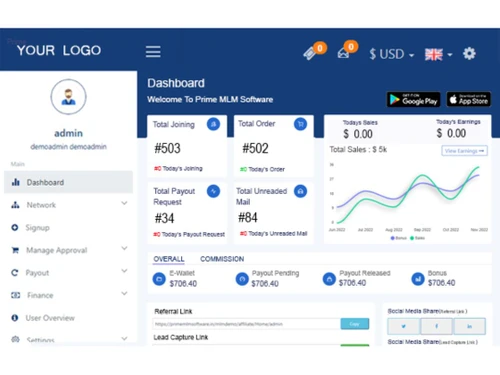Click the Total Sales : $ 5k text
Screen dimensions: 500x375
click(358, 150)
